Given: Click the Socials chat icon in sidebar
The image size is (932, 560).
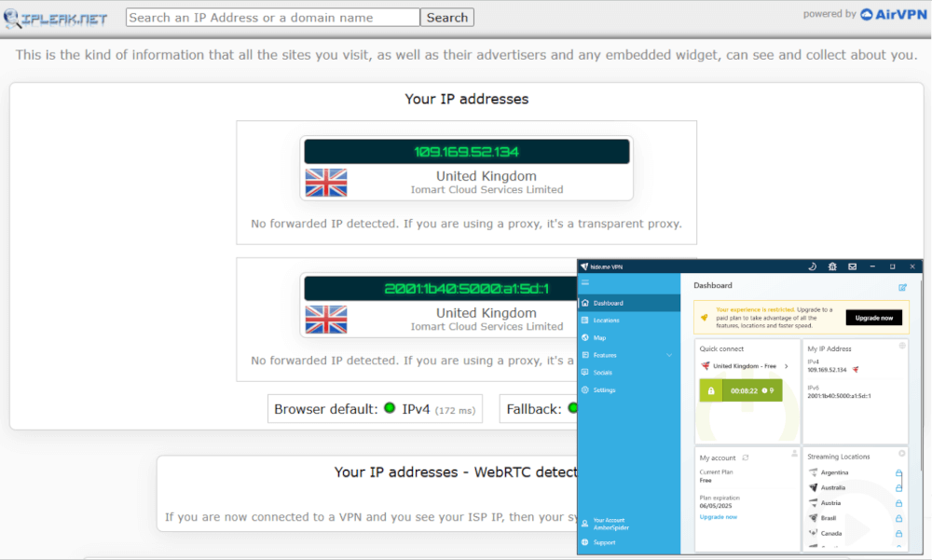Looking at the screenshot, I should [x=585, y=372].
